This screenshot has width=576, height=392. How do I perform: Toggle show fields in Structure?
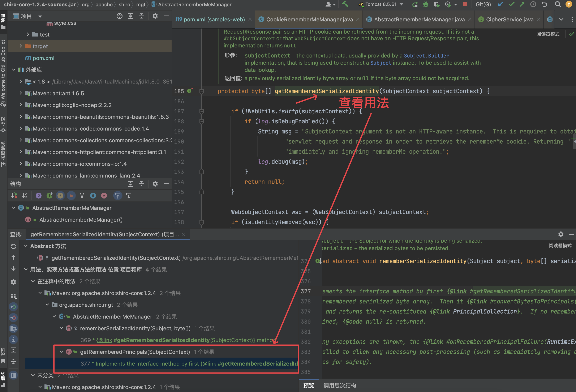[60, 196]
